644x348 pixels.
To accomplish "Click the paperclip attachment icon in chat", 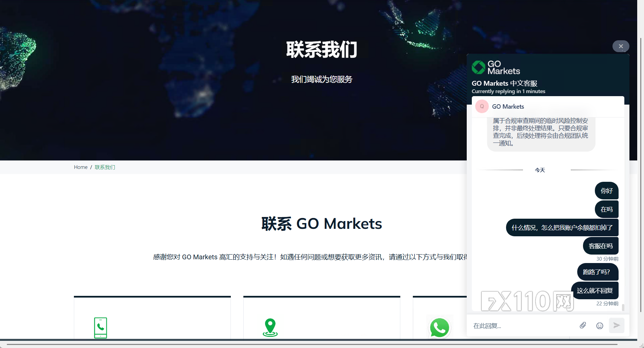I will (583, 325).
